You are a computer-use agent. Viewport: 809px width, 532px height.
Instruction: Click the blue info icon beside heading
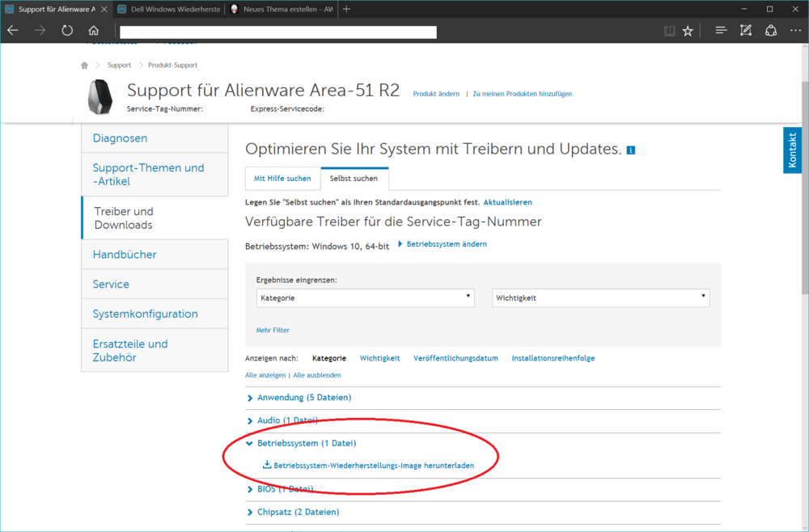click(x=631, y=150)
